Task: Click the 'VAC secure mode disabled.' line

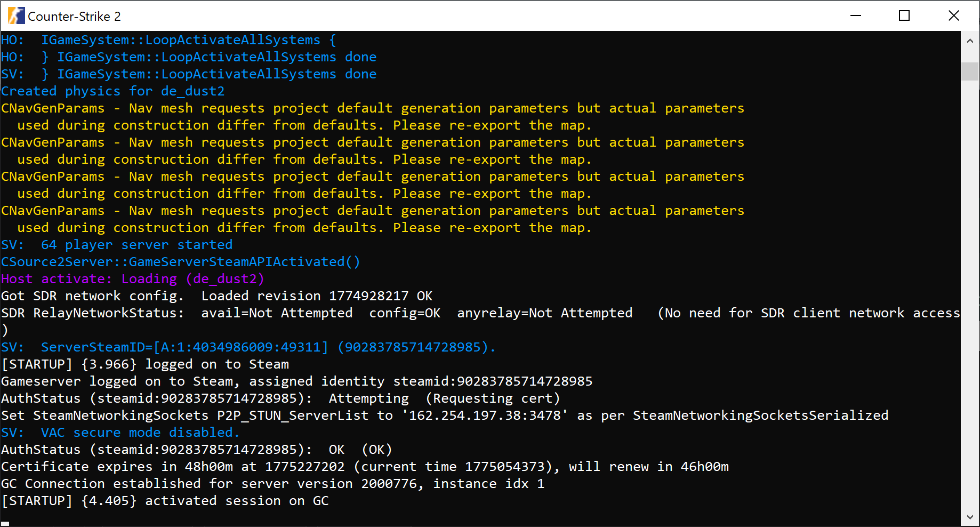Action: click(x=120, y=433)
